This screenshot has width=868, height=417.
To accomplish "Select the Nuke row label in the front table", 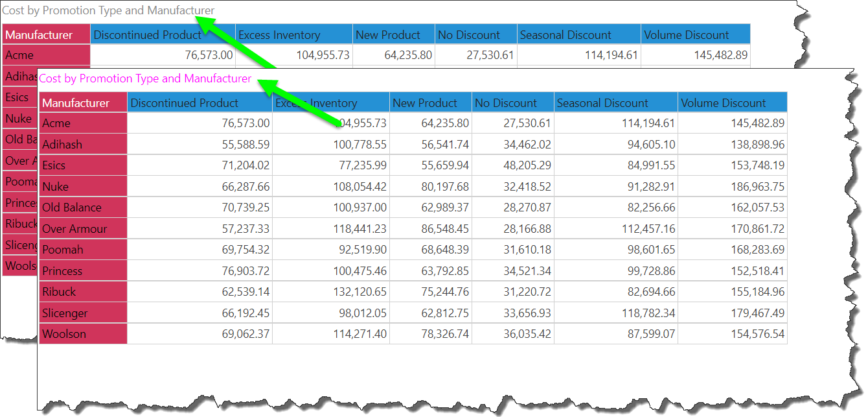I will pos(83,186).
